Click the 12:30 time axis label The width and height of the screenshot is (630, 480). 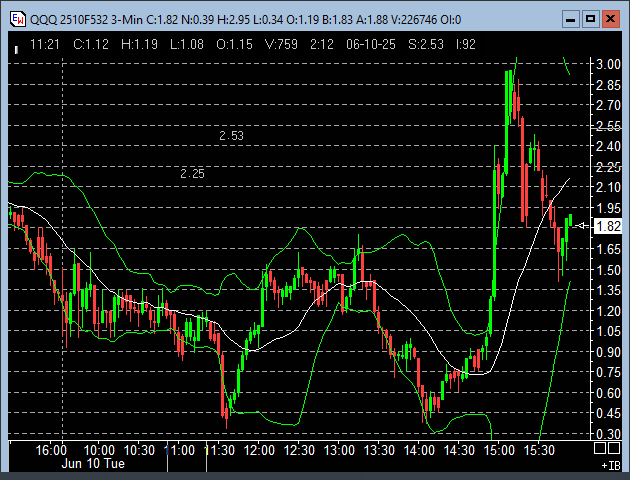click(299, 450)
